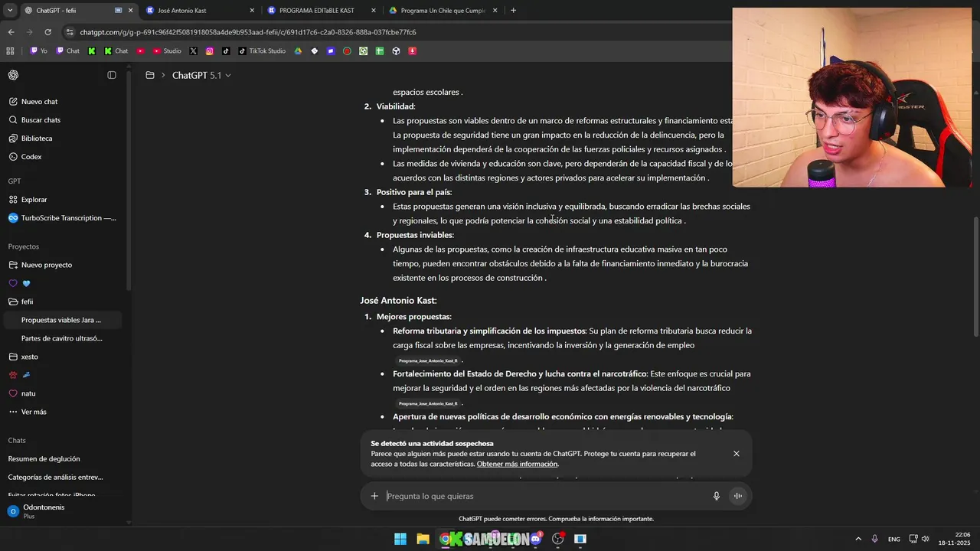Open the X bookmark
Viewport: 980px width, 551px height.
tap(193, 51)
